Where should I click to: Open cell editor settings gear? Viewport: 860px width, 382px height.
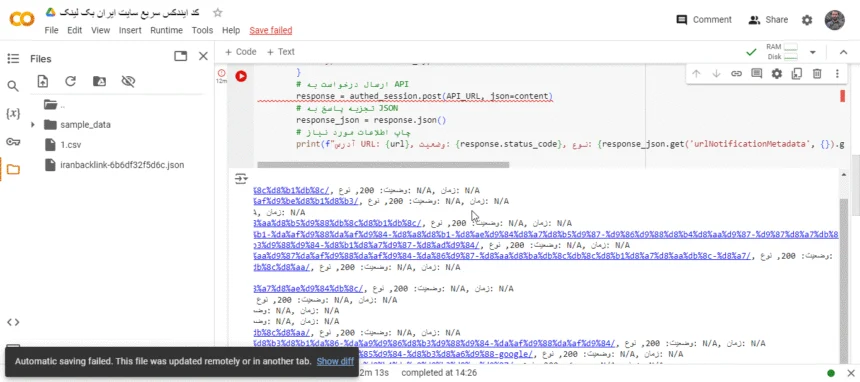point(777,74)
